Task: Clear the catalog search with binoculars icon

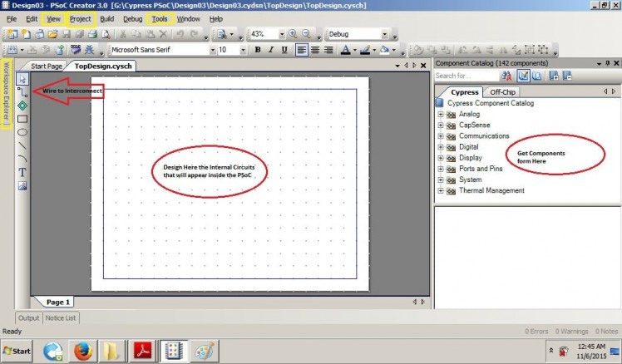Action: (x=506, y=76)
